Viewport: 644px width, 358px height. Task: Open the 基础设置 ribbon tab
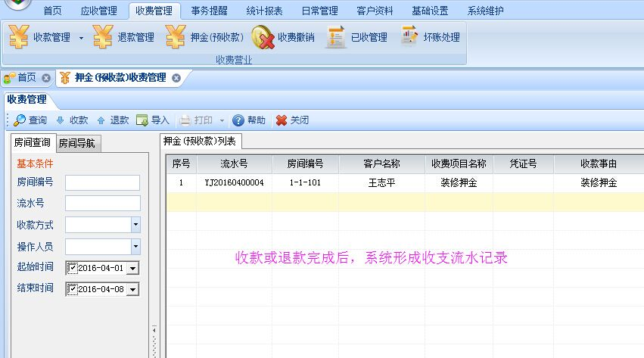pyautogui.click(x=430, y=11)
